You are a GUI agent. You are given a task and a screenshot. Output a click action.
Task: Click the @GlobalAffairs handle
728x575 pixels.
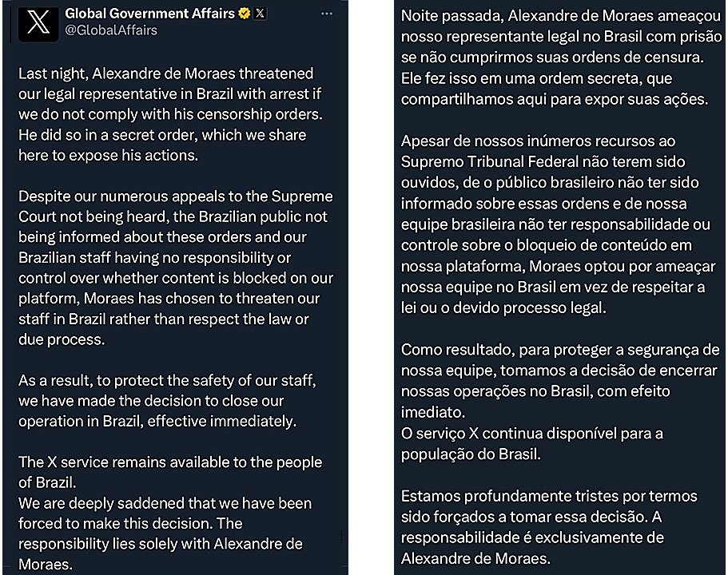pyautogui.click(x=110, y=30)
